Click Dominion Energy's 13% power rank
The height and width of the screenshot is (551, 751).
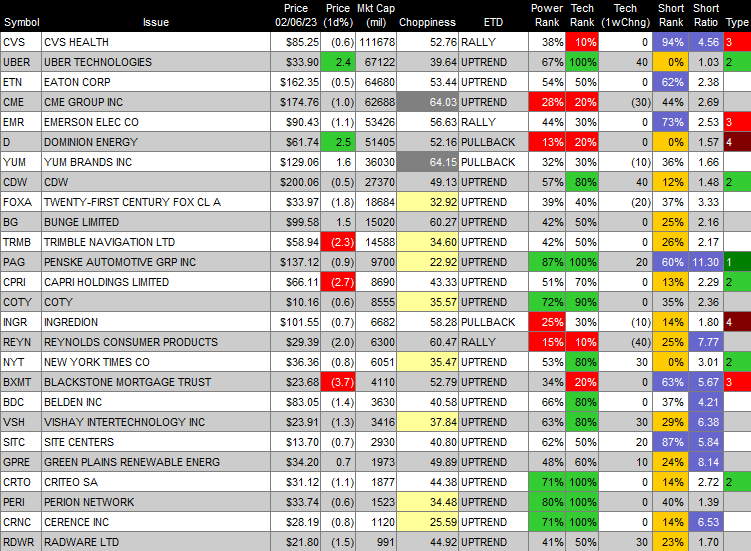[x=547, y=142]
